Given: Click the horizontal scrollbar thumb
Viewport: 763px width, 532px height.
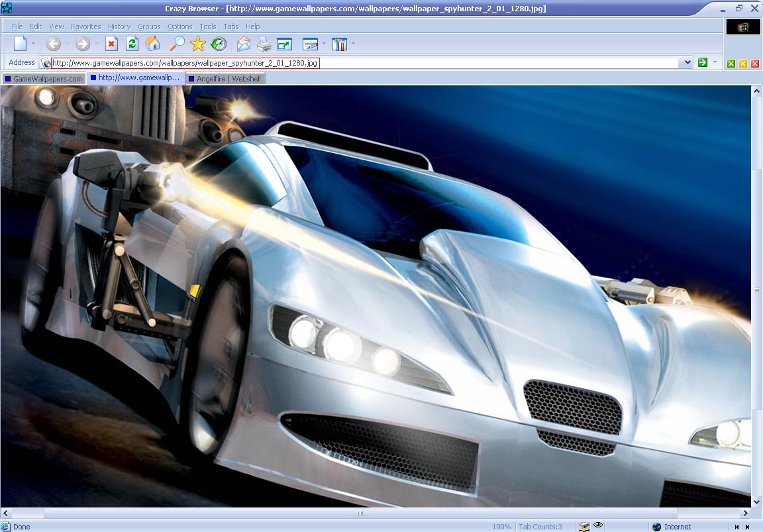Looking at the screenshot, I should point(360,513).
